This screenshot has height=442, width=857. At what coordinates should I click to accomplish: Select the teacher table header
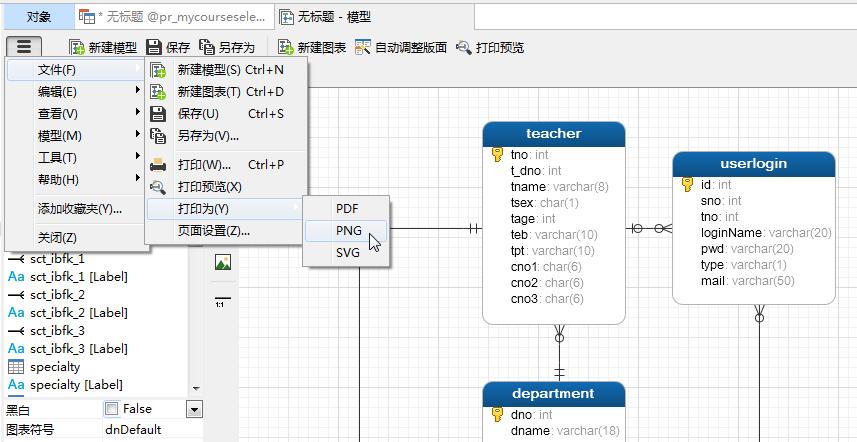point(554,134)
